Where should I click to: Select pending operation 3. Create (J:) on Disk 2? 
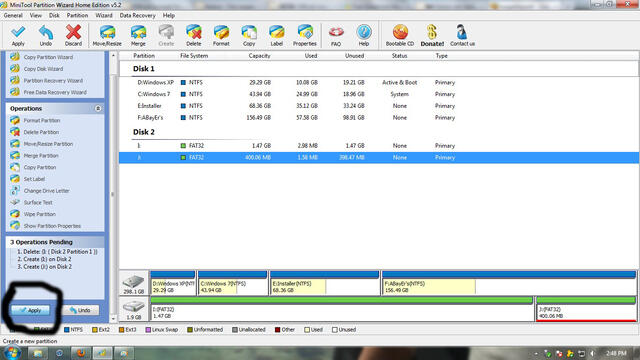pyautogui.click(x=44, y=267)
